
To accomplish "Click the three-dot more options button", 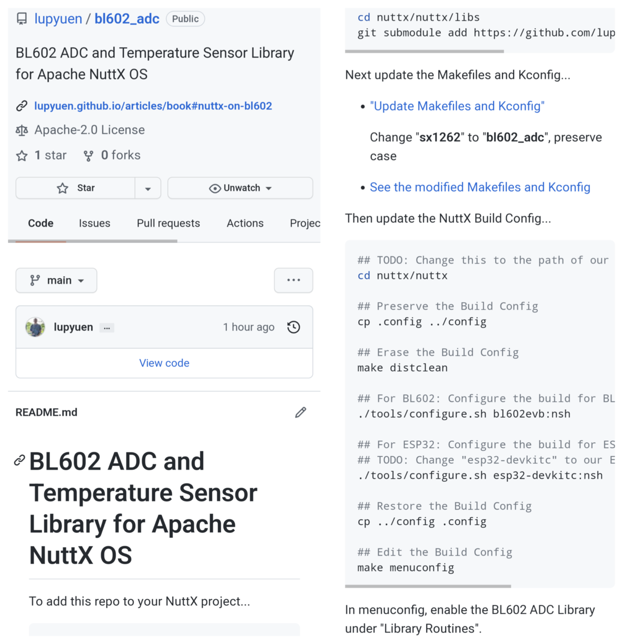I will coord(293,281).
